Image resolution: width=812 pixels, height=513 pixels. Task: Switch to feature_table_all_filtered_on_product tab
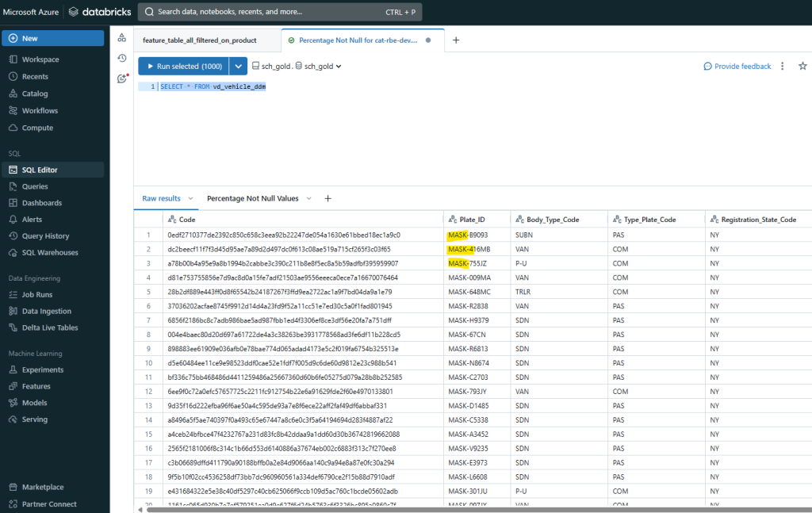click(x=200, y=40)
